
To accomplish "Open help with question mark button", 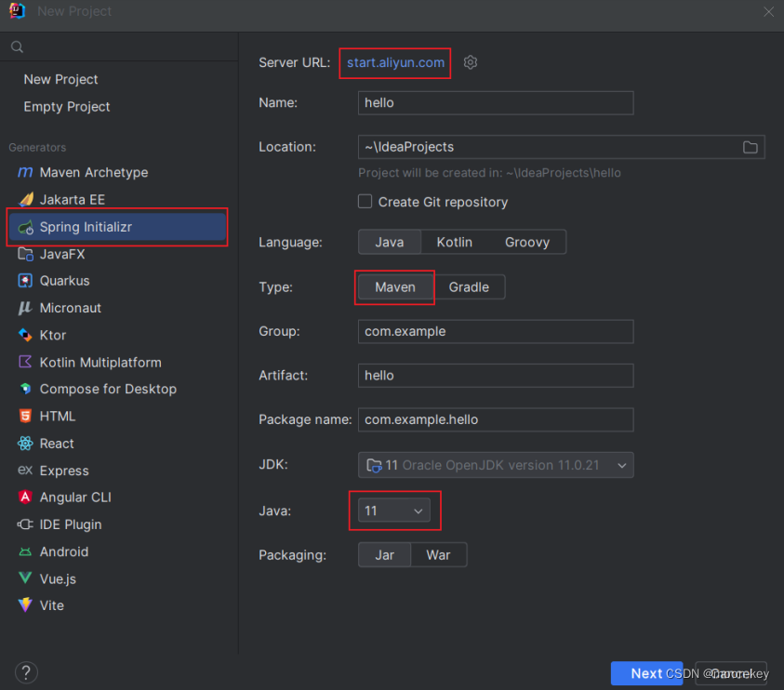I will (26, 672).
